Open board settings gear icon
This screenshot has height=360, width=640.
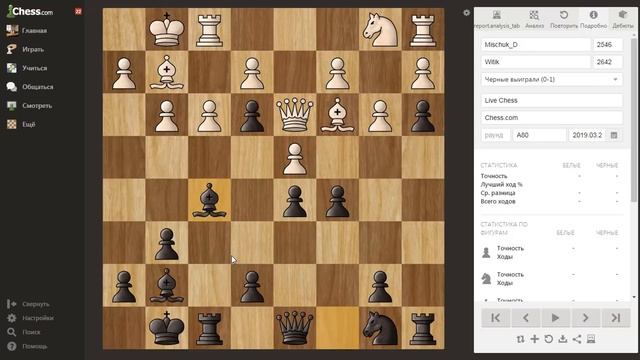pos(467,13)
